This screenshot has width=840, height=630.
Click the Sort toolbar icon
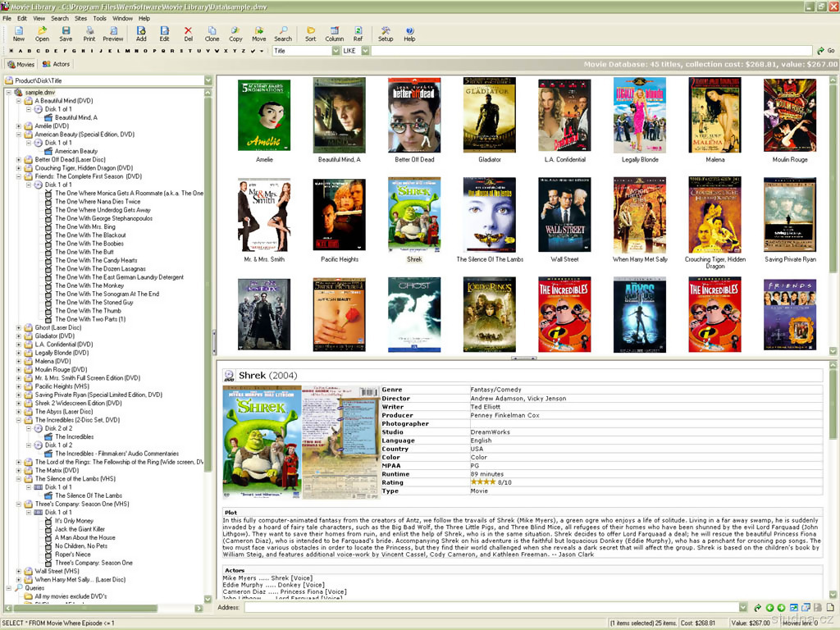(x=310, y=33)
